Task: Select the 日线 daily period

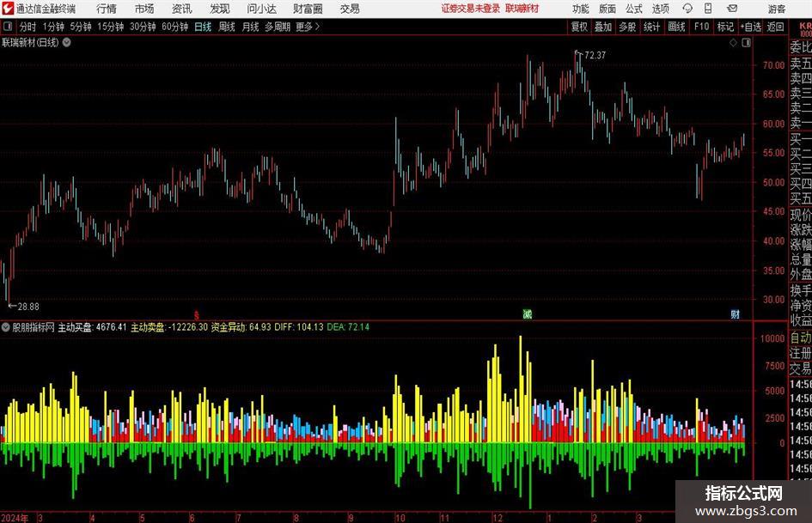Action: click(203, 27)
